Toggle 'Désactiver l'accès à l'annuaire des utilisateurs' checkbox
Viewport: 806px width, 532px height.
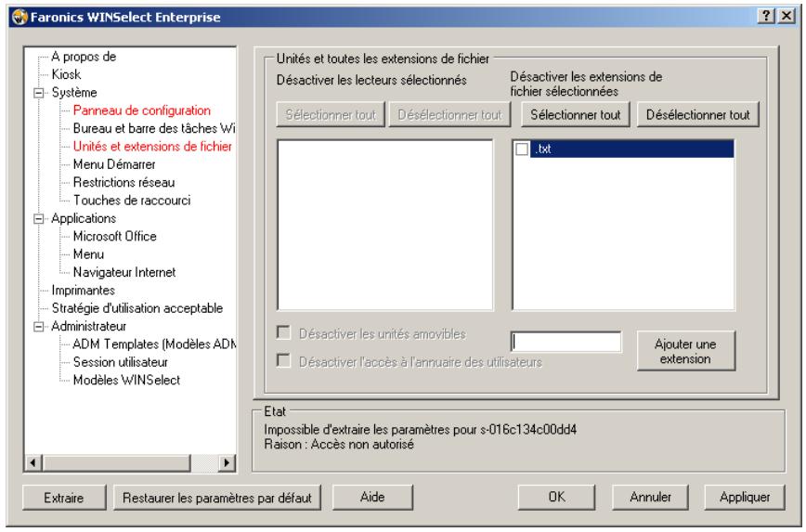click(x=283, y=360)
